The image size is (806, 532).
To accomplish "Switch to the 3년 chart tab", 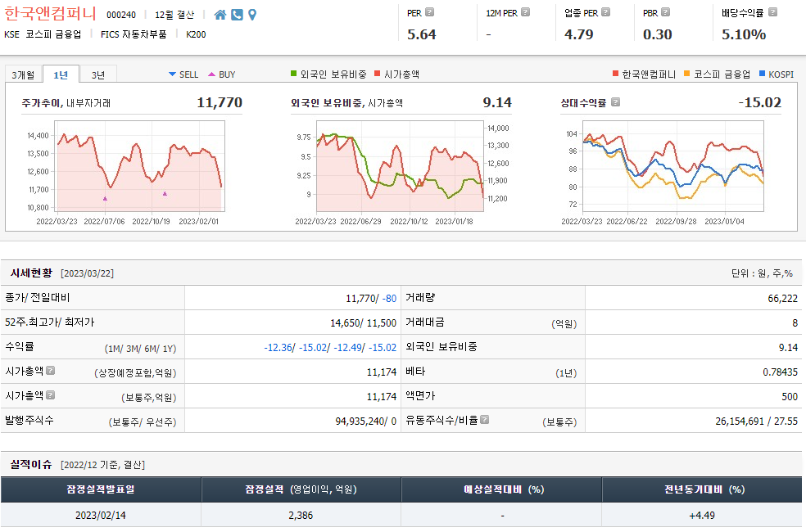I will tap(98, 75).
